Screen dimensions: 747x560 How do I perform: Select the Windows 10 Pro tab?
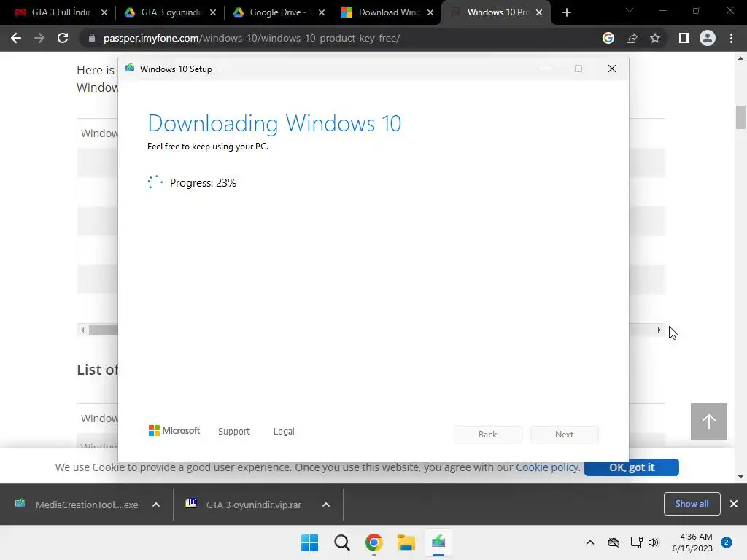[495, 12]
